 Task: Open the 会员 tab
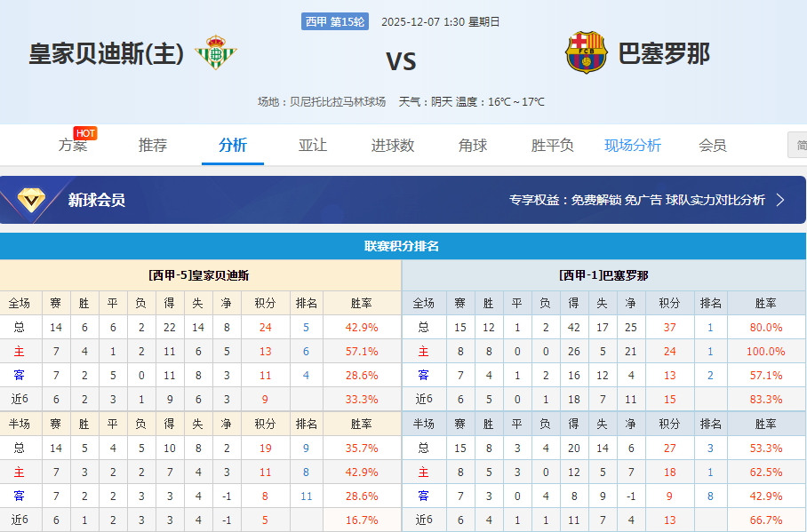[712, 145]
